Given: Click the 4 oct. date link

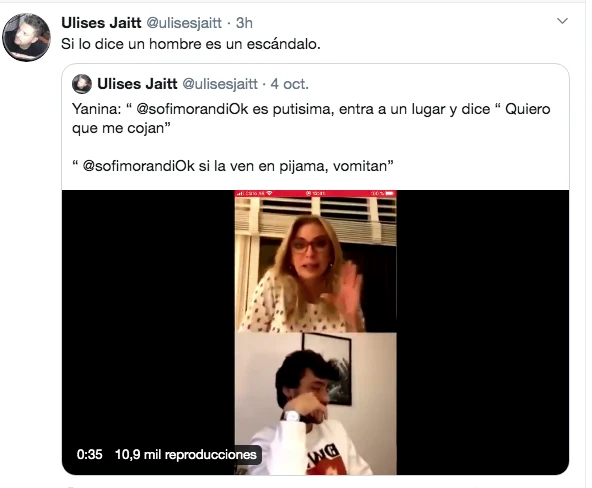Looking at the screenshot, I should pyautogui.click(x=290, y=84).
